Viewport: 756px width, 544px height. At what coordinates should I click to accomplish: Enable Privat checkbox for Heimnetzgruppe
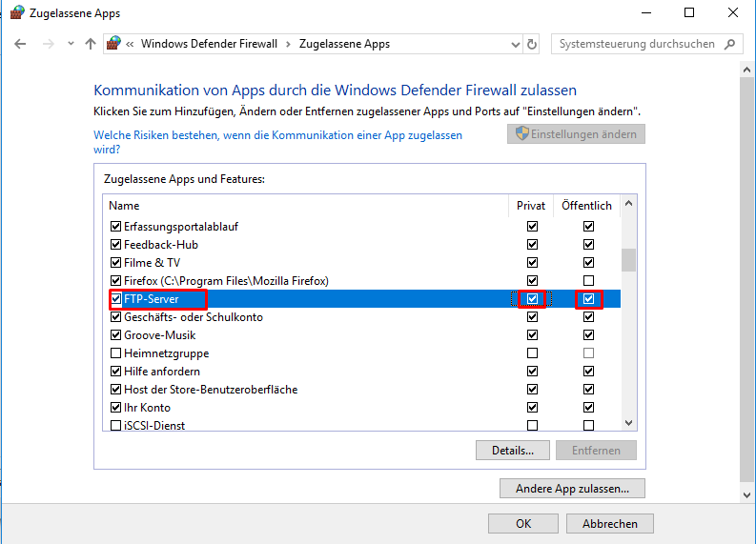(532, 353)
